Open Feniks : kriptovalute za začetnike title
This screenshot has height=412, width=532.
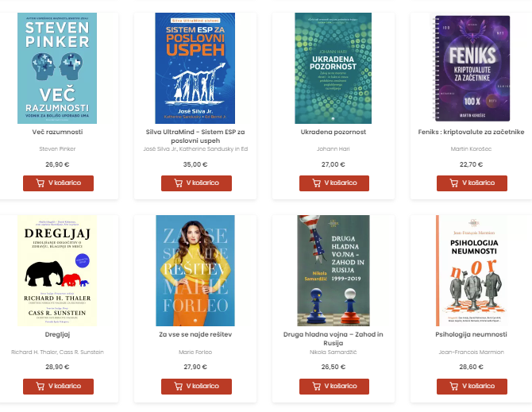pyautogui.click(x=471, y=132)
